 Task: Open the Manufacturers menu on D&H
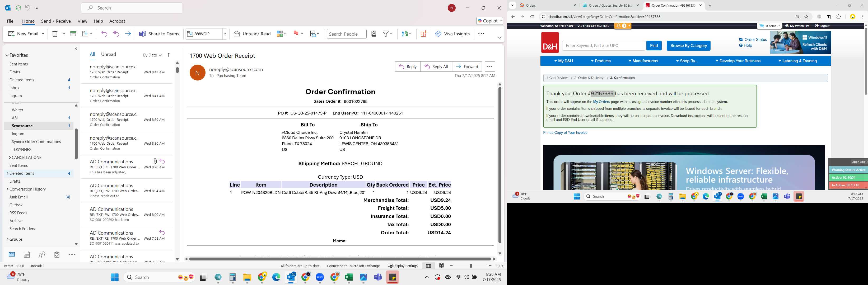pos(643,61)
